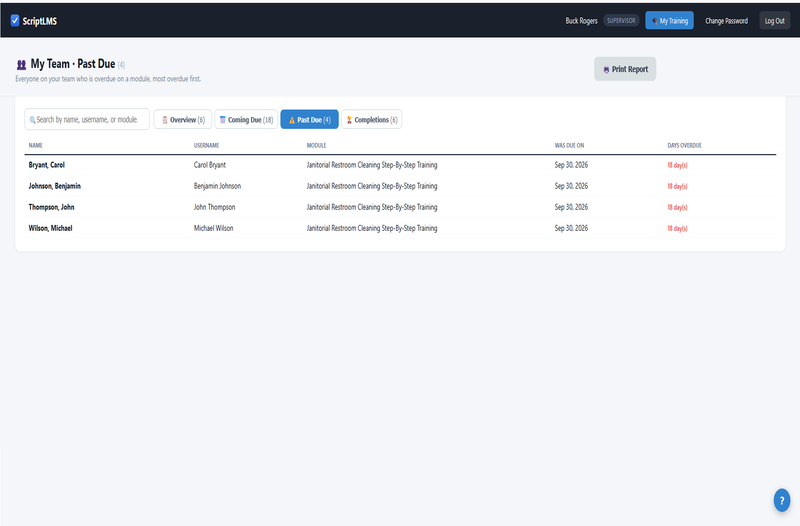Click the medal icon on Completions tab
Viewport: 800px width, 526px height.
(x=349, y=120)
